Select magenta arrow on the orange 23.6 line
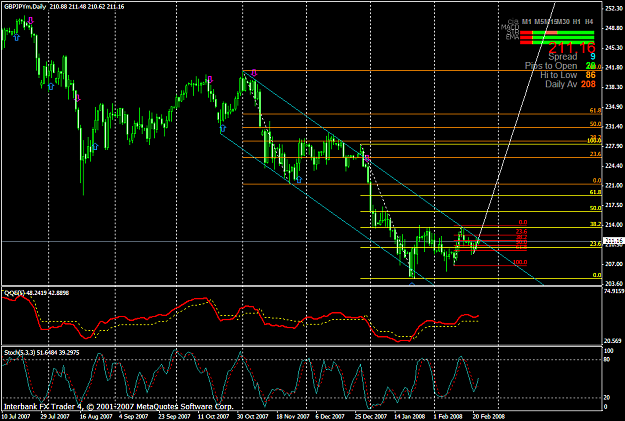The height and width of the screenshot is (421, 625). 367,158
